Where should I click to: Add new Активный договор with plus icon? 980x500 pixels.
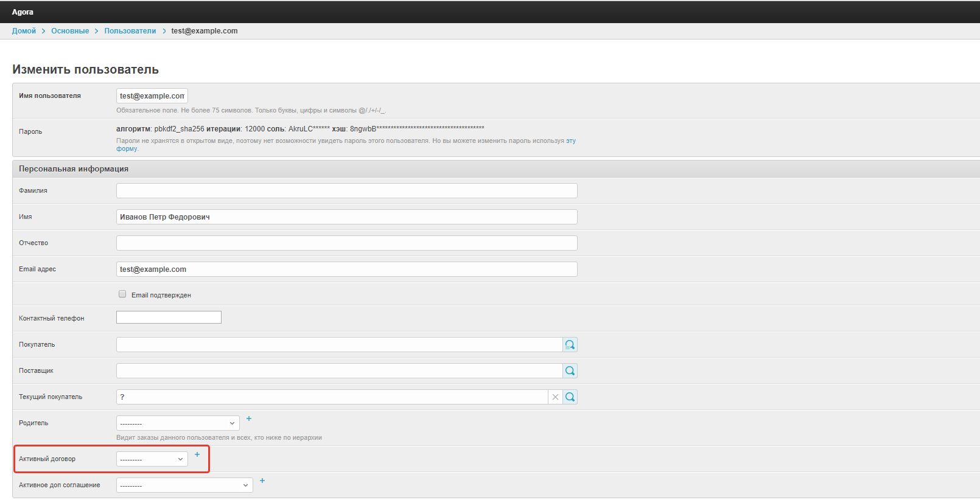197,455
